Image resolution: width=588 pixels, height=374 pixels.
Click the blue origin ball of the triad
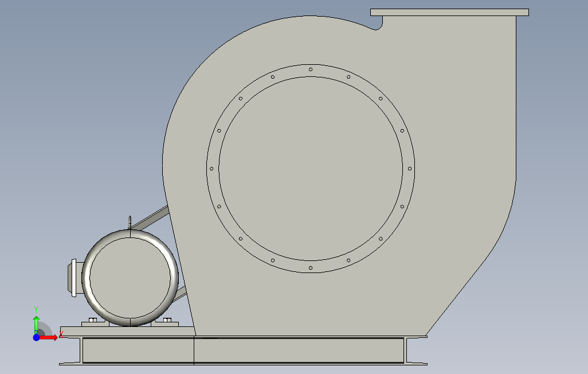point(36,338)
